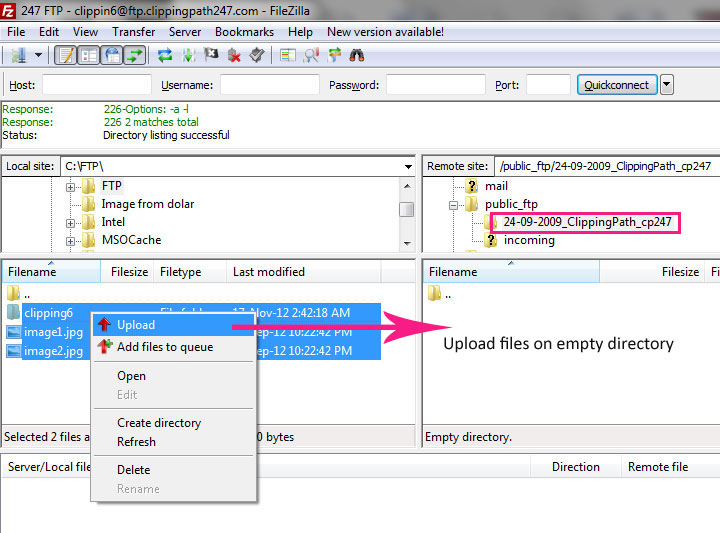Choose Delete in context menu
Image resolution: width=720 pixels, height=533 pixels.
point(174,470)
